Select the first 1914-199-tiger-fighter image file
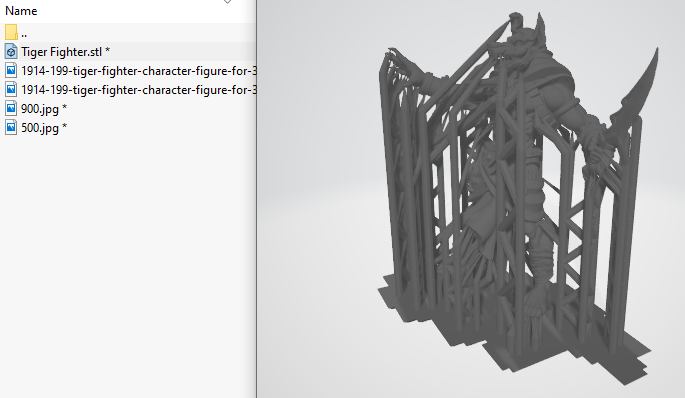685x398 pixels. pyautogui.click(x=128, y=70)
